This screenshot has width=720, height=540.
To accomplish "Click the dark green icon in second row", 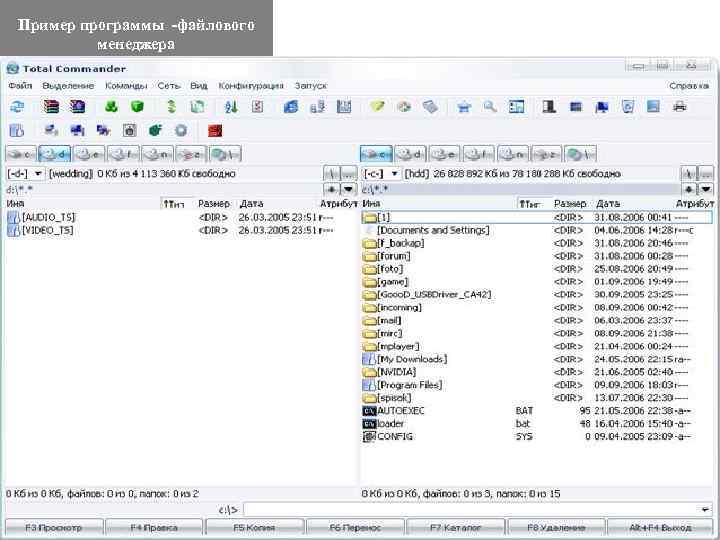I will (x=155, y=131).
